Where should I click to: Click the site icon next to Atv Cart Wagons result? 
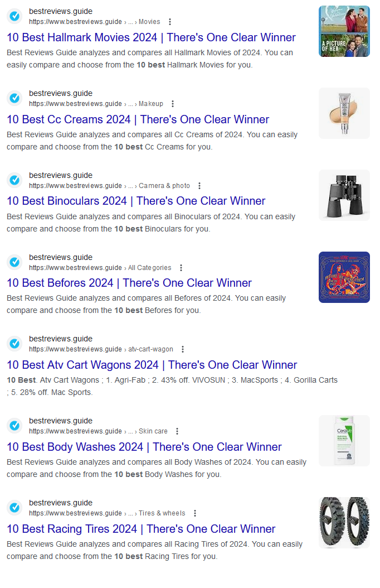point(14,344)
